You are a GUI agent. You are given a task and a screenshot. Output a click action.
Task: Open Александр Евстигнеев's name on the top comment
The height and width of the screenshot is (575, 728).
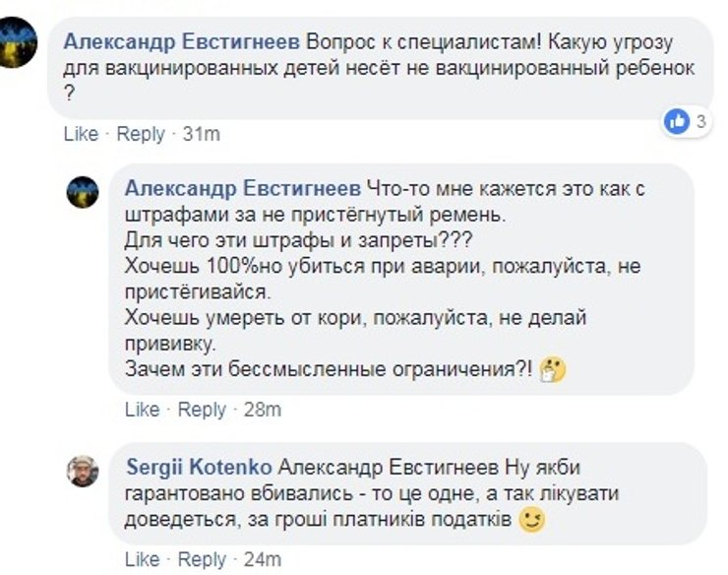click(181, 43)
